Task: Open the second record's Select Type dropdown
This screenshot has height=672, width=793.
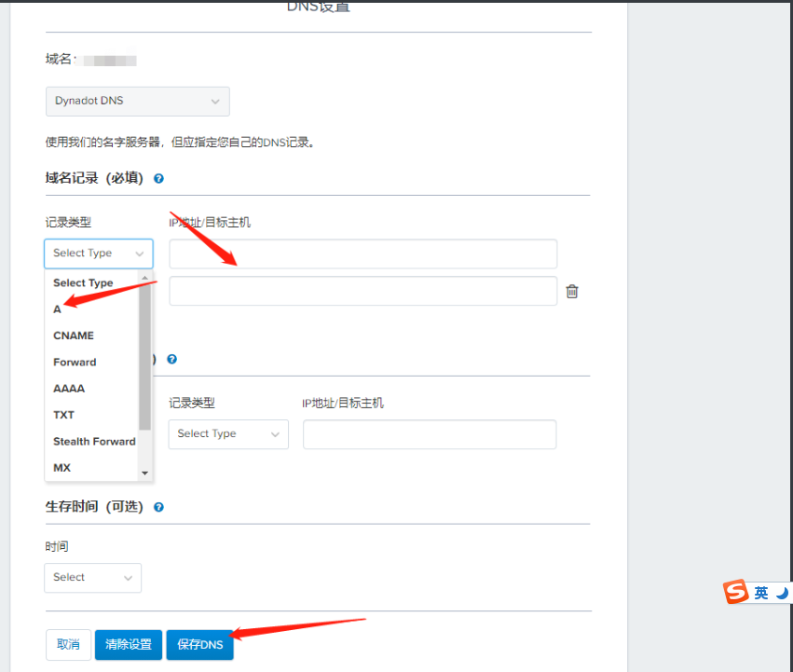Action: coord(228,434)
